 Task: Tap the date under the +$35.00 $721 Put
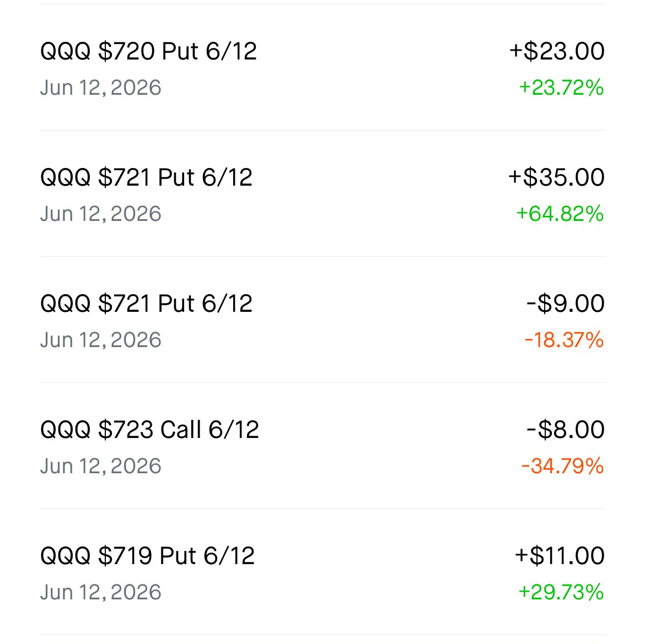coord(100,214)
